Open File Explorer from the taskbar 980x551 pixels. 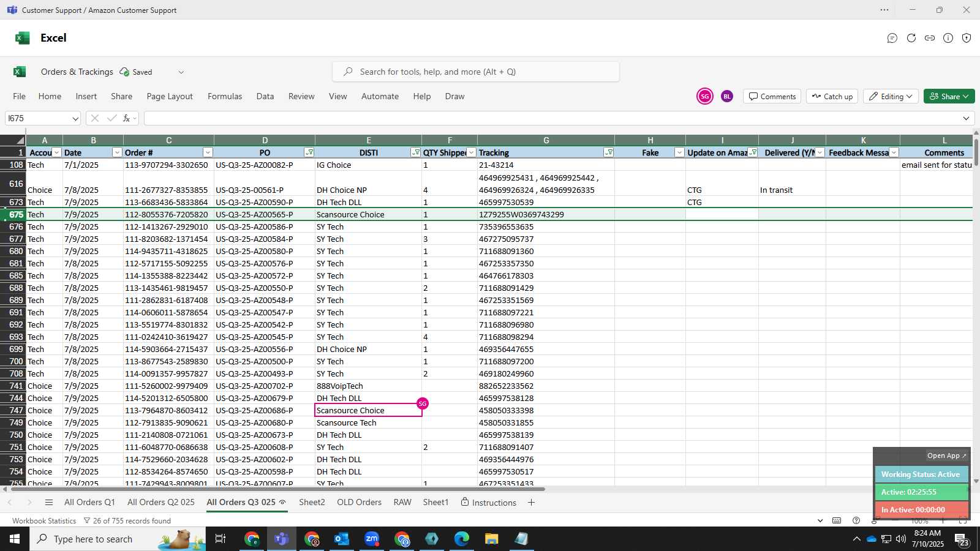491,539
